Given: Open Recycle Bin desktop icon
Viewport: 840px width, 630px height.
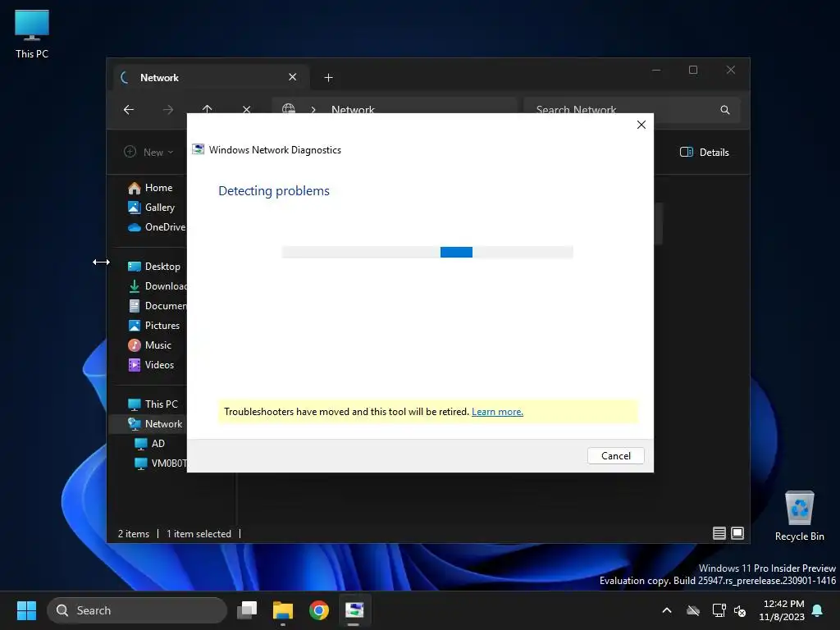Looking at the screenshot, I should 799,516.
